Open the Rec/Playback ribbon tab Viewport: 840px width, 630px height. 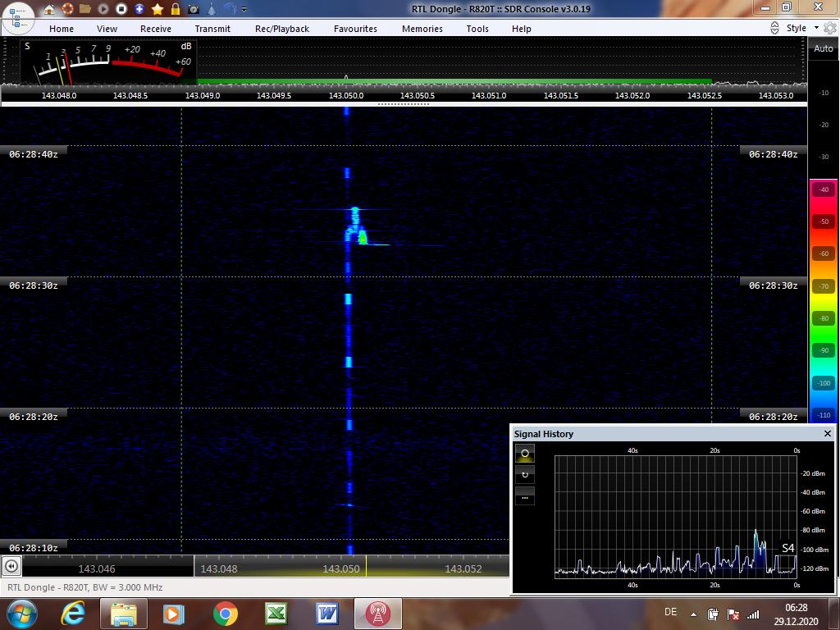coord(282,29)
